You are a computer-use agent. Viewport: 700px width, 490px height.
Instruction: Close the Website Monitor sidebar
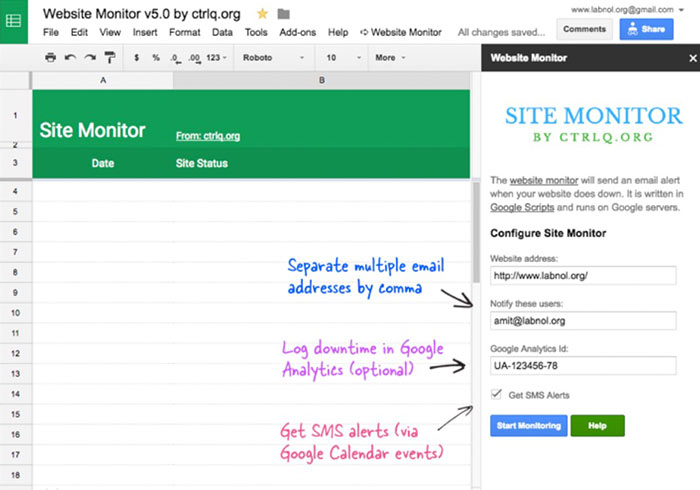pyautogui.click(x=693, y=58)
